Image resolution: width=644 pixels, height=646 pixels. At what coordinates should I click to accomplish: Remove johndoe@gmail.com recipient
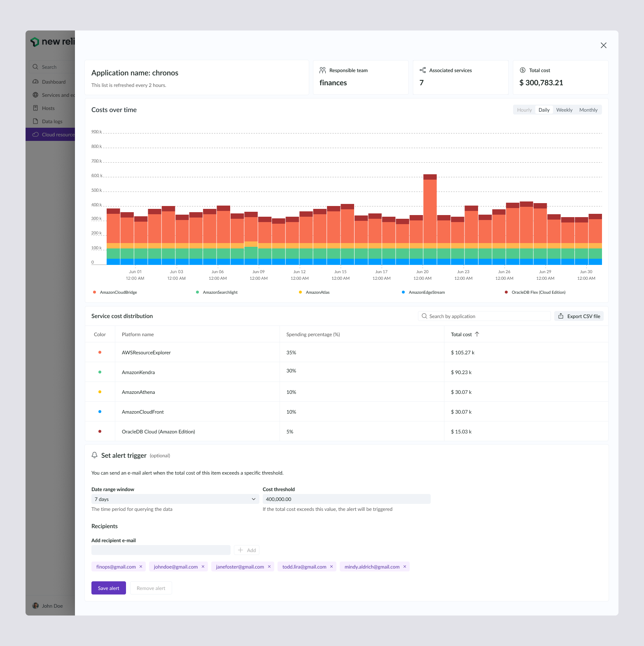(x=203, y=566)
